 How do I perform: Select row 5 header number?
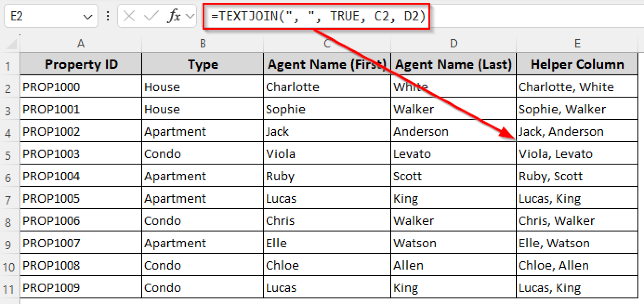pos(8,154)
